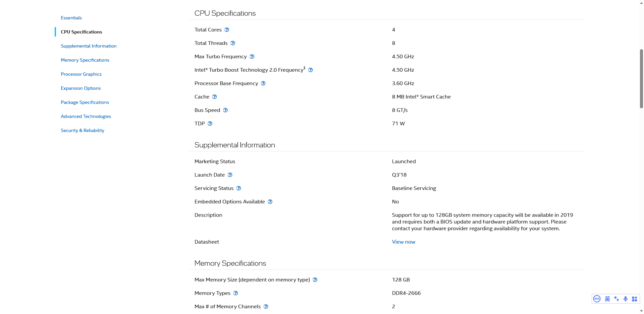Click the TDP info icon

[210, 124]
